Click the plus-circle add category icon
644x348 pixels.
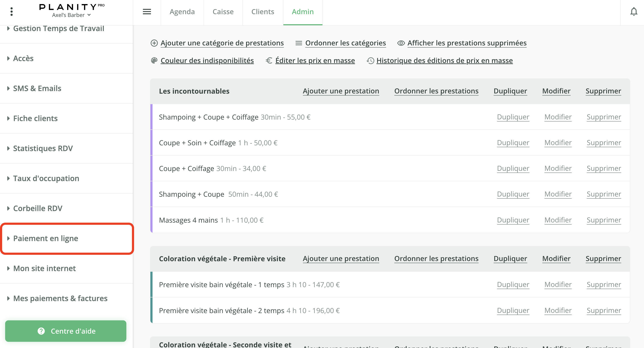[154, 43]
